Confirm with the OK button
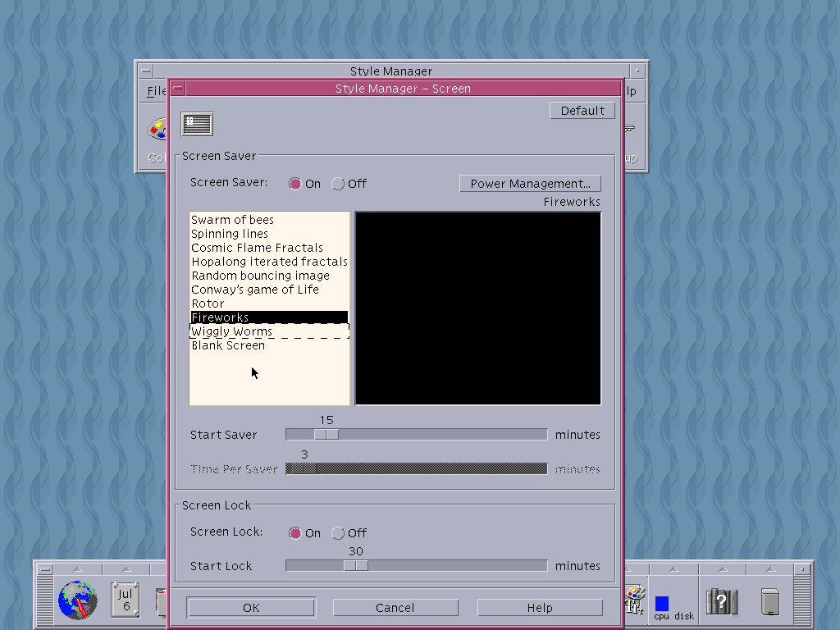The width and height of the screenshot is (840, 630). [251, 608]
